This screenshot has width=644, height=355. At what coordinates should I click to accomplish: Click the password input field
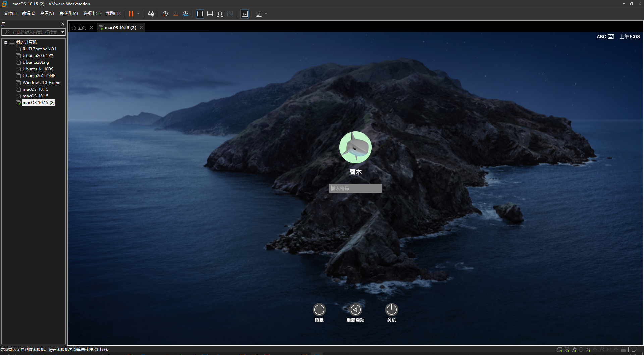[x=355, y=188]
